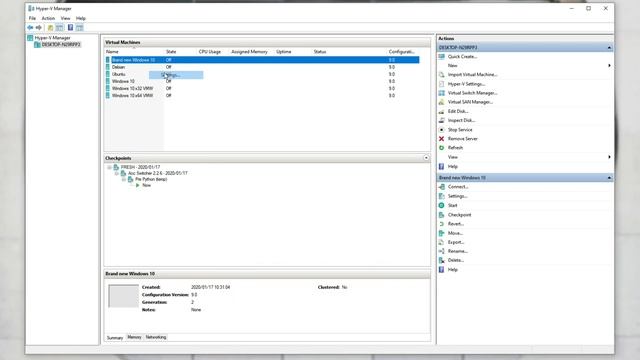This screenshot has width=640, height=360.
Task: Click the Stop Service icon
Action: [x=442, y=129]
